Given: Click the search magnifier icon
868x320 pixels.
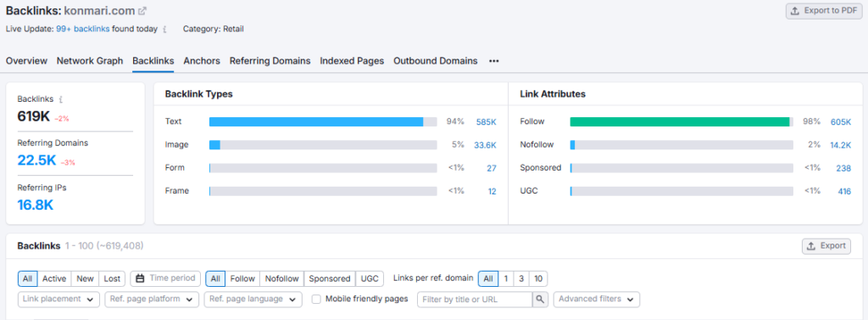Looking at the screenshot, I should [540, 299].
